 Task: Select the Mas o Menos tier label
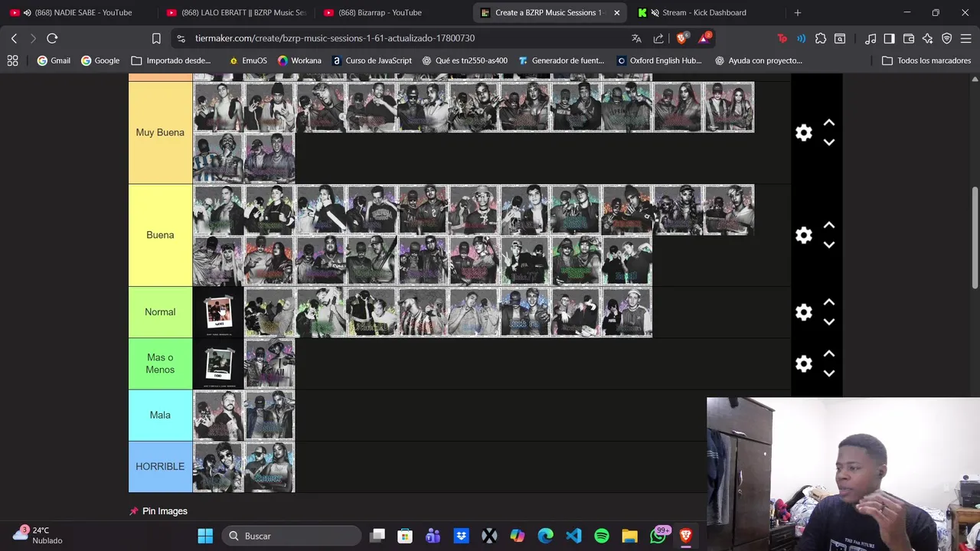(160, 364)
